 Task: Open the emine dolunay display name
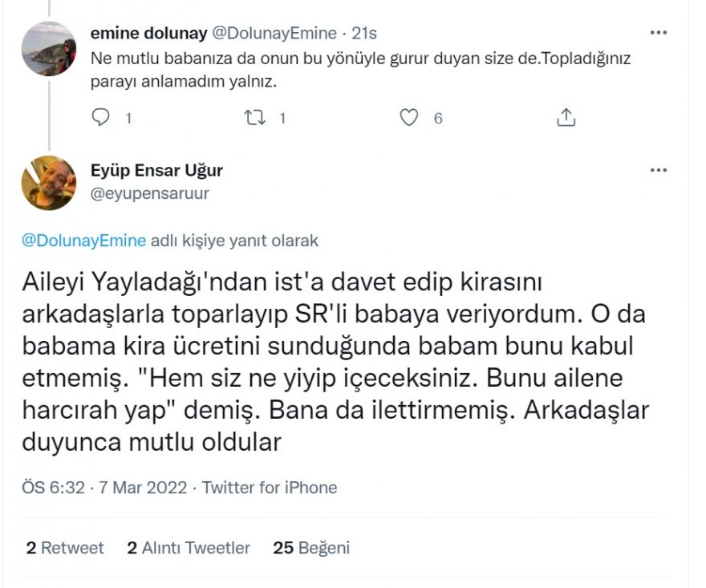coord(148,33)
